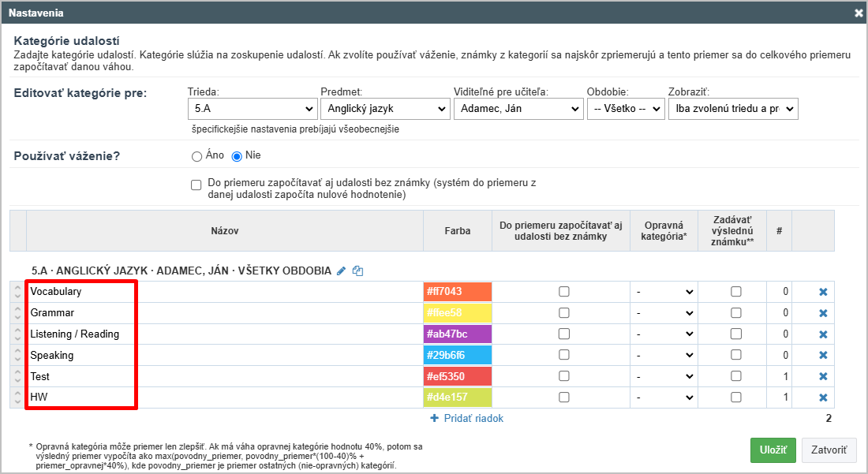The height and width of the screenshot is (474, 868).
Task: Remove the Listening / Reading category
Action: (x=823, y=334)
